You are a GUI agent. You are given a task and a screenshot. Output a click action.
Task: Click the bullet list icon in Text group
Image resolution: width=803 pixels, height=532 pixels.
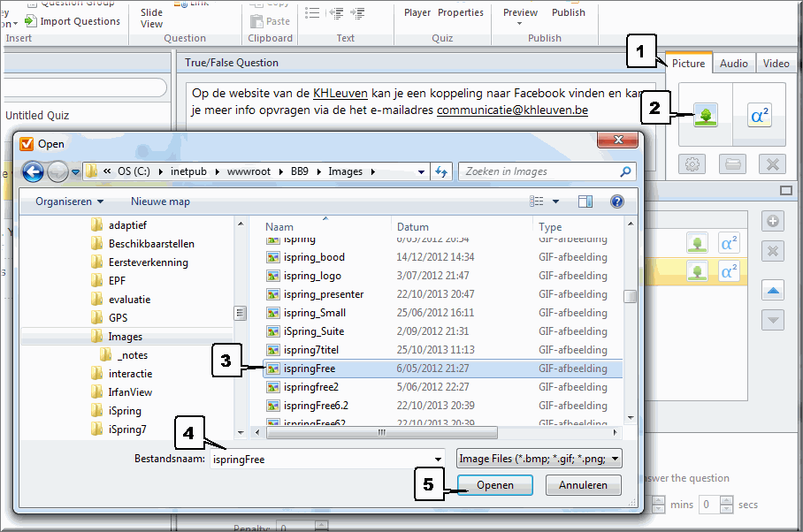(x=312, y=12)
